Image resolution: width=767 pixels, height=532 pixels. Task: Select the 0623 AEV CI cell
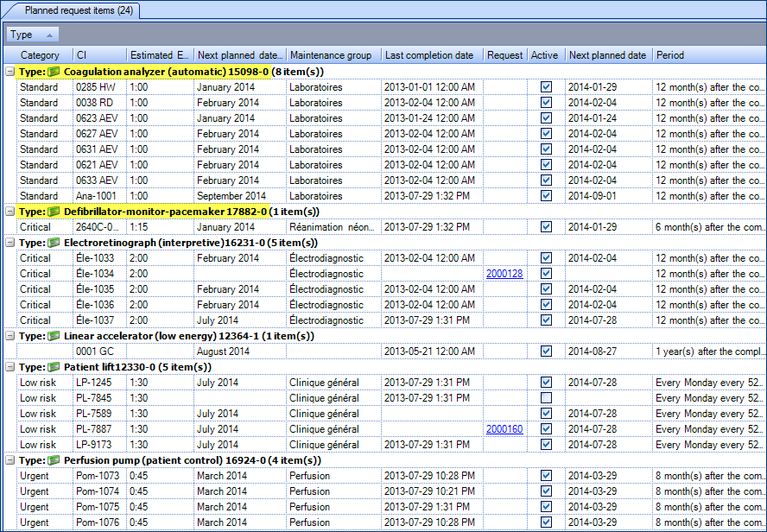[x=99, y=118]
